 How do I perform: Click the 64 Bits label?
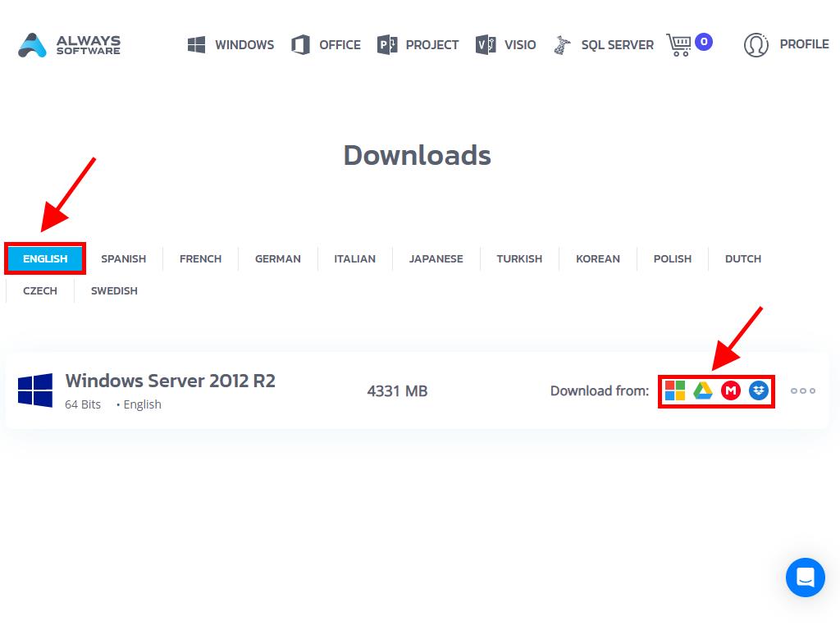[83, 404]
